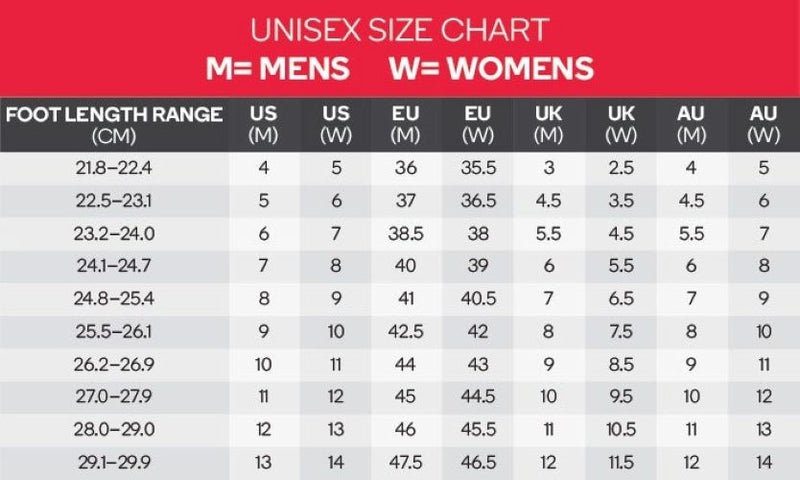Select the 29.1–29.9 foot length row label
This screenshot has height=480, width=800.
pyautogui.click(x=114, y=461)
